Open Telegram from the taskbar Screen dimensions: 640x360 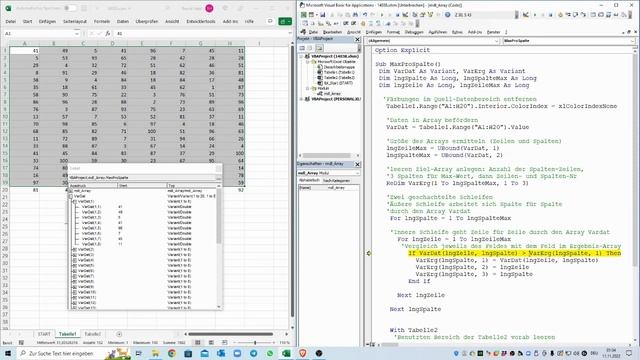[x=253, y=353]
